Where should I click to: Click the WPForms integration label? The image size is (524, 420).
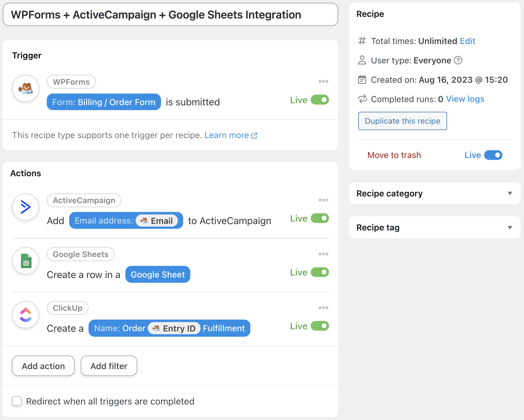(71, 82)
